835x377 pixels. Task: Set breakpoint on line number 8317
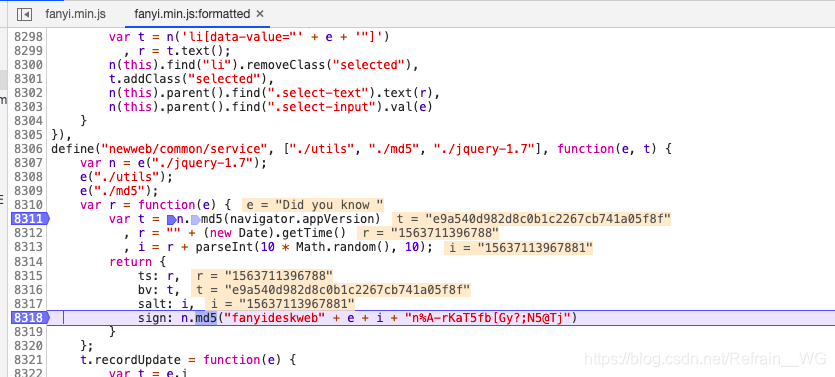click(x=29, y=304)
